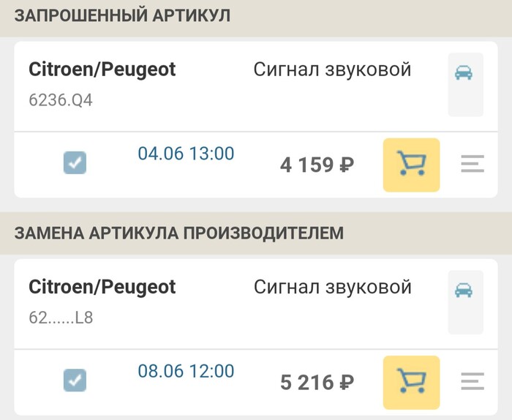Viewport: 512px width, 420px height.
Task: Add the 5 216 ₽ item to cart
Action: 411,382
